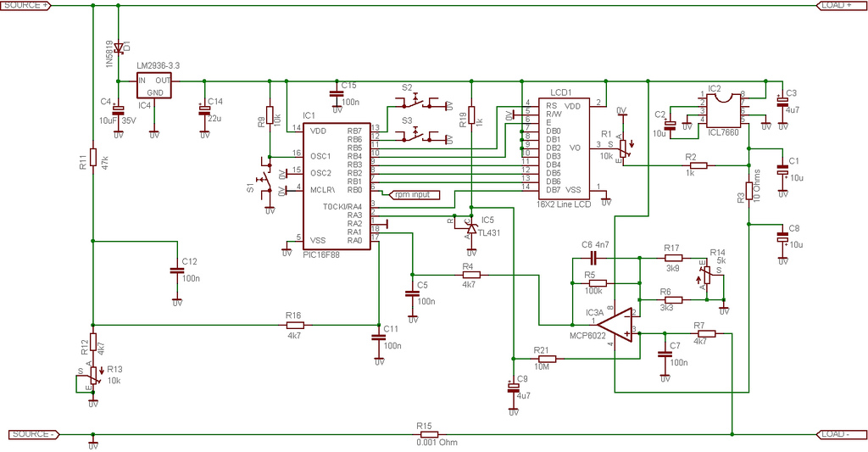Select capacitor C12 100n
The width and height of the screenshot is (868, 452).
tap(177, 271)
